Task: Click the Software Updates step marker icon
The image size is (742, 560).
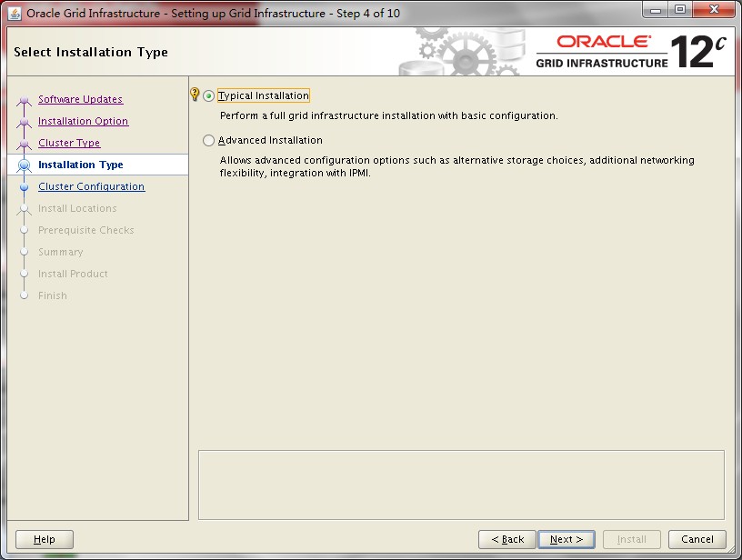Action: (x=25, y=100)
